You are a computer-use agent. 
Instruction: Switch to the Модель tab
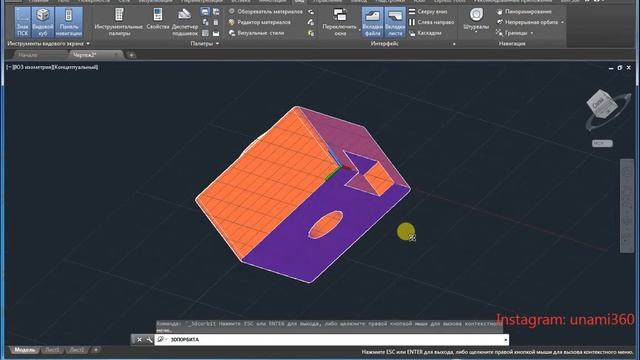tap(24, 350)
